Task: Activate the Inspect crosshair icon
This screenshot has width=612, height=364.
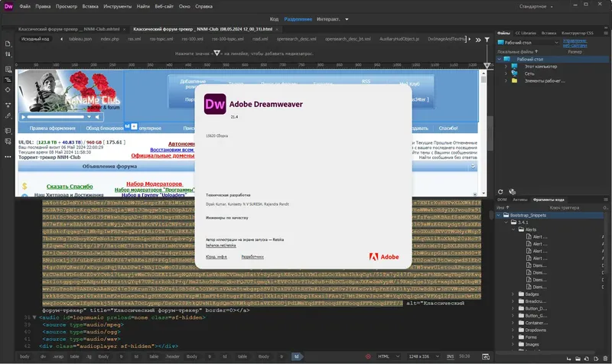Action: click(x=8, y=89)
